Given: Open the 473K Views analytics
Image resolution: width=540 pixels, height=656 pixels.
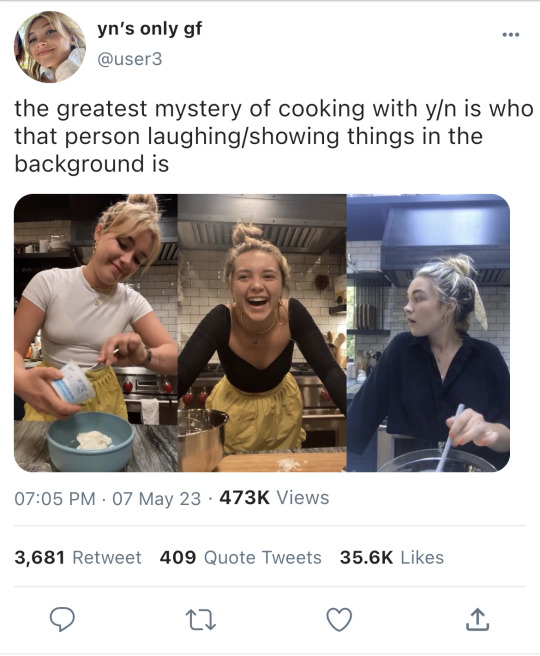Looking at the screenshot, I should [x=274, y=498].
